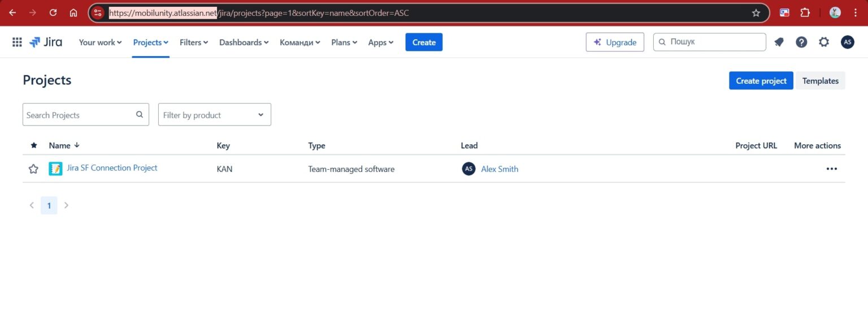The height and width of the screenshot is (328, 868).
Task: Expand the Projects navigation dropdown
Action: [150, 42]
